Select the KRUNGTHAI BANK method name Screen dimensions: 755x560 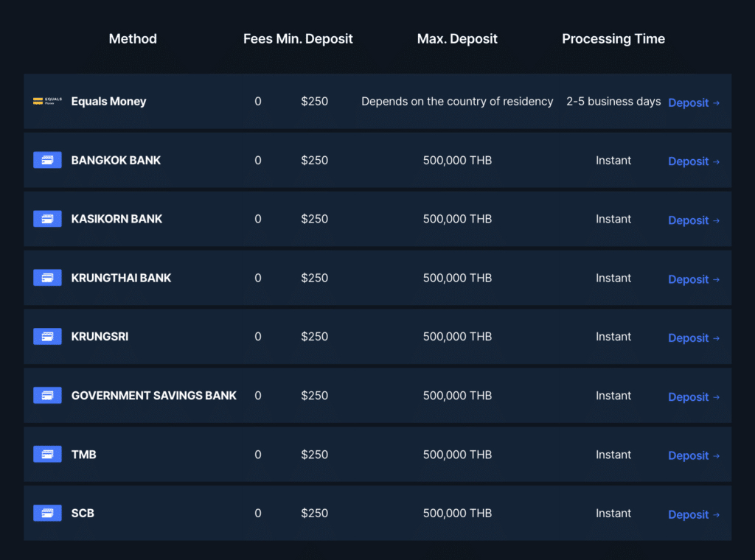[122, 278]
